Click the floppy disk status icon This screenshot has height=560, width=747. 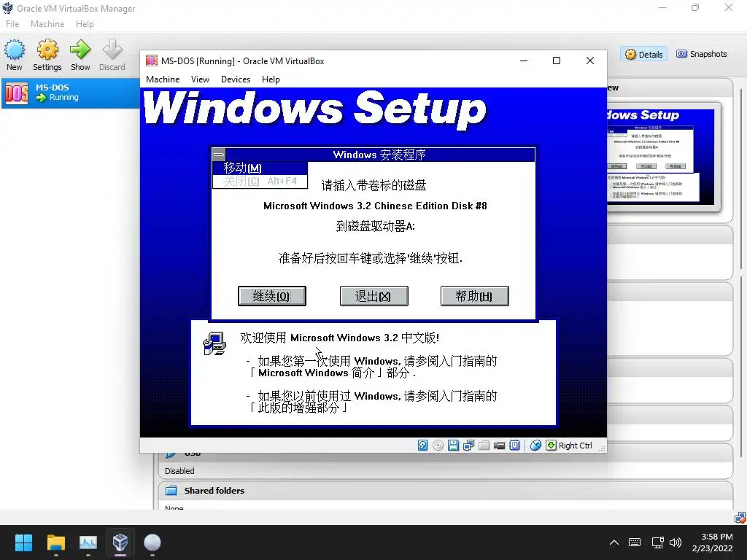coord(453,446)
